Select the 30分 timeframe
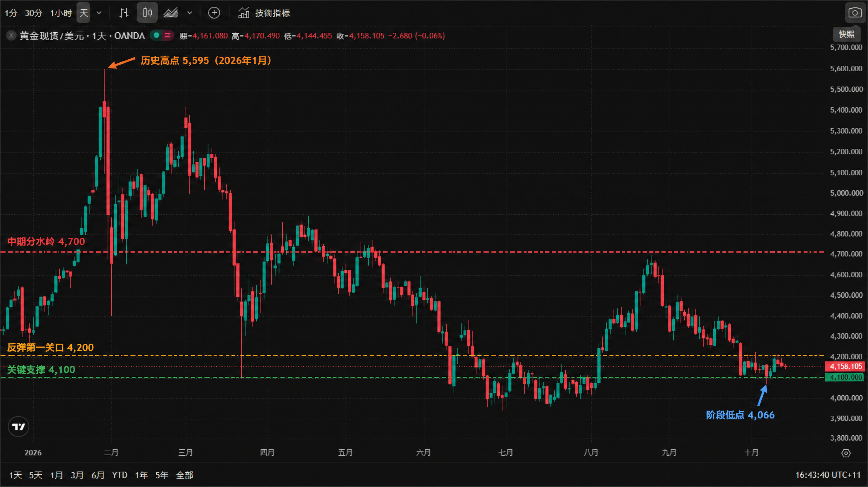 tap(33, 13)
